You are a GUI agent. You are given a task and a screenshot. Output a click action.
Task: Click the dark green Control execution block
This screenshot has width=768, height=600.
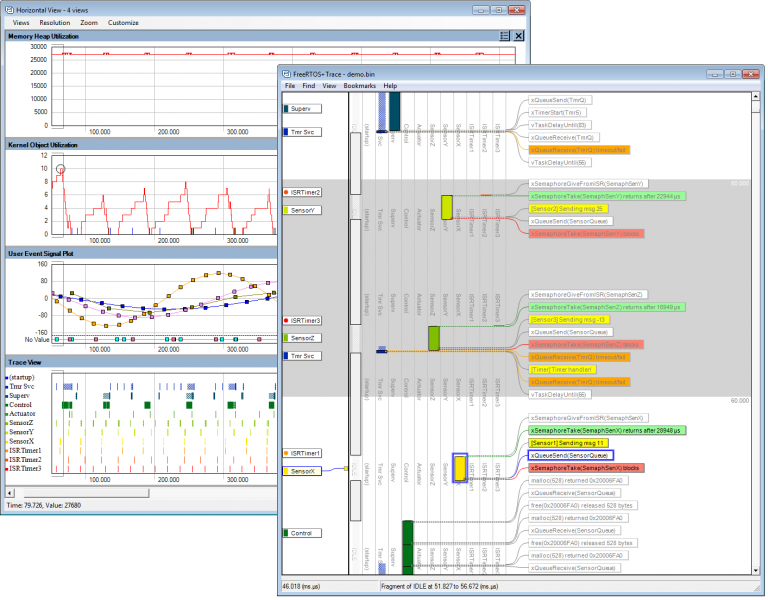[x=408, y=548]
